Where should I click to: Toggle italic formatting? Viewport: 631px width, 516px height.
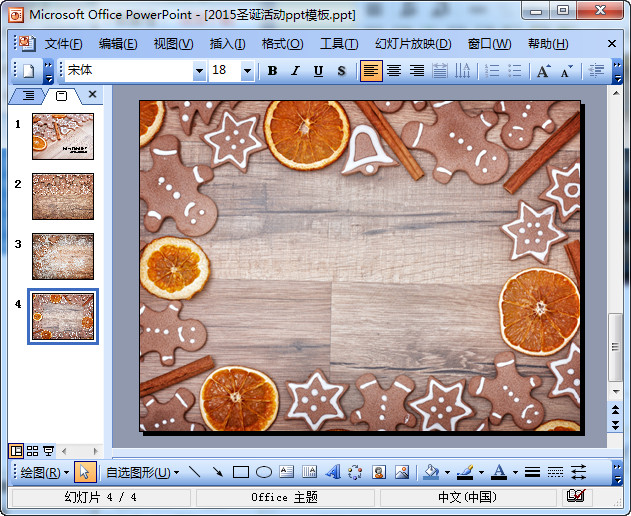(x=295, y=71)
